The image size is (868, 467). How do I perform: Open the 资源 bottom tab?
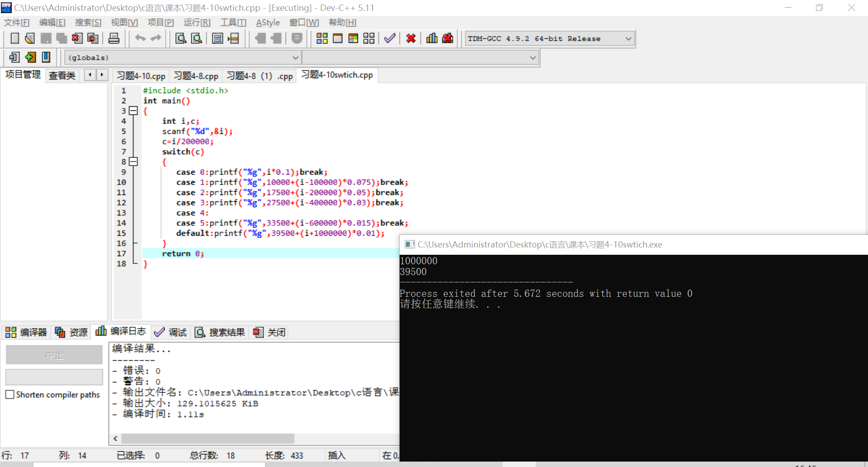click(x=71, y=333)
